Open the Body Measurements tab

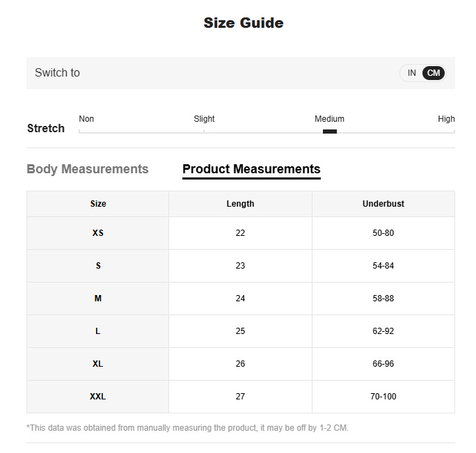[88, 169]
